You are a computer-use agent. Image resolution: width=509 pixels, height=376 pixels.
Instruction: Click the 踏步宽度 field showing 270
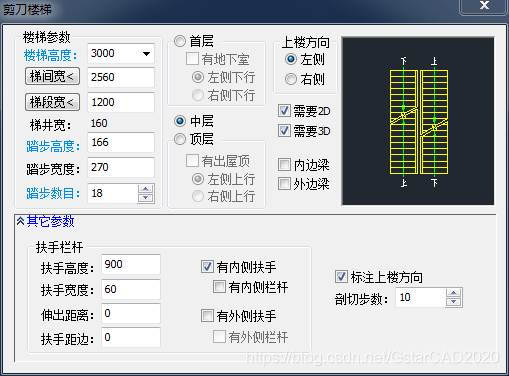point(121,167)
